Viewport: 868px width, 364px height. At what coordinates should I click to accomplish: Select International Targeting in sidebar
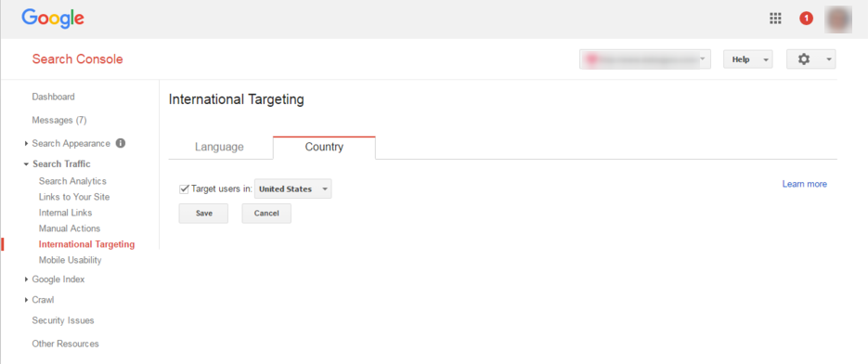tap(86, 244)
